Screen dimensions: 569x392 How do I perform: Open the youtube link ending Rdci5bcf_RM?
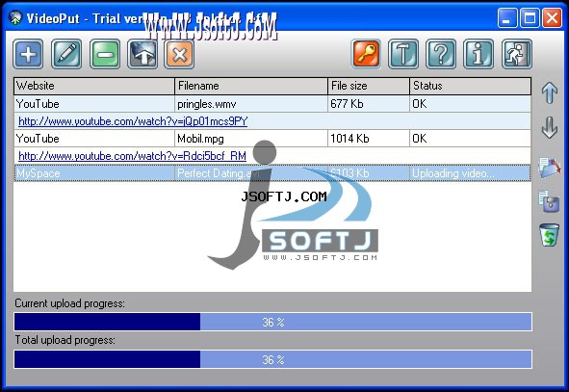(132, 156)
